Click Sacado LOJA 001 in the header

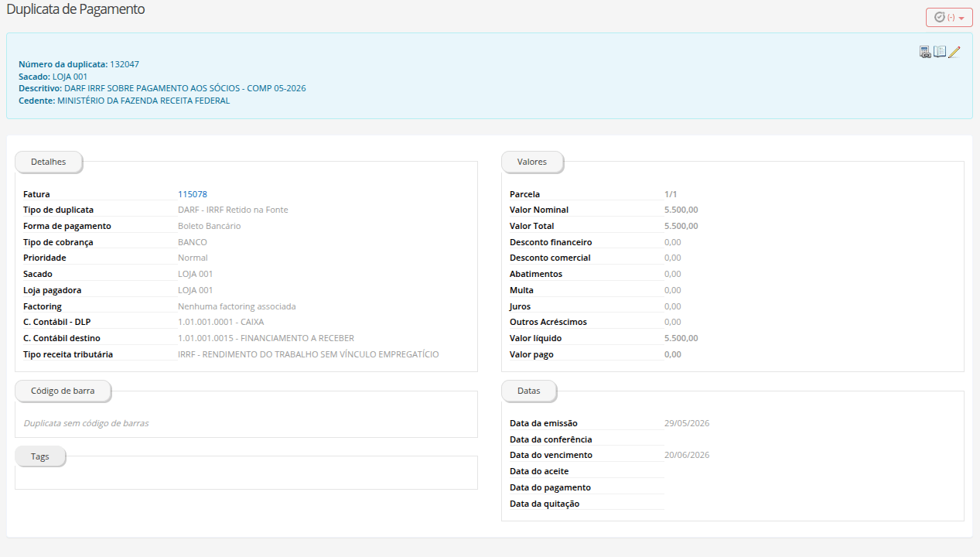(x=70, y=77)
